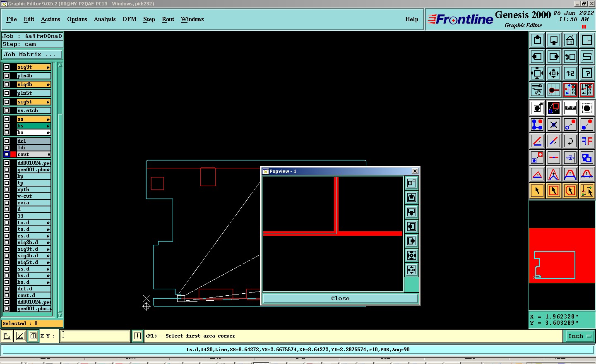Click Close button in Popview window
Image resolution: width=596 pixels, height=364 pixels.
[x=340, y=298]
